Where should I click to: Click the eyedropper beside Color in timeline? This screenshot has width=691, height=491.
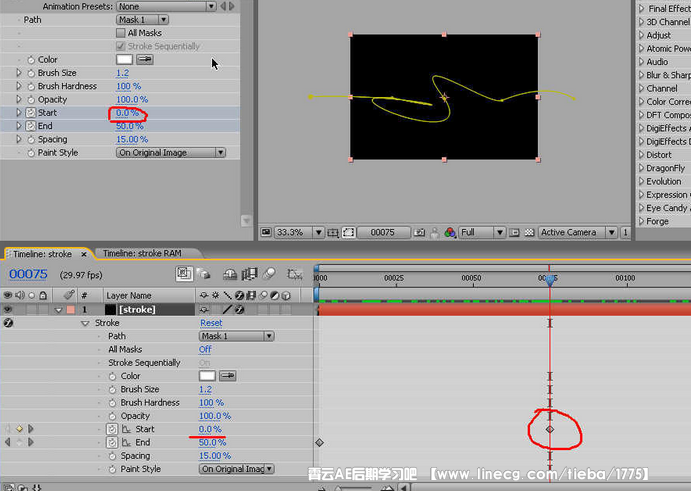(x=227, y=376)
